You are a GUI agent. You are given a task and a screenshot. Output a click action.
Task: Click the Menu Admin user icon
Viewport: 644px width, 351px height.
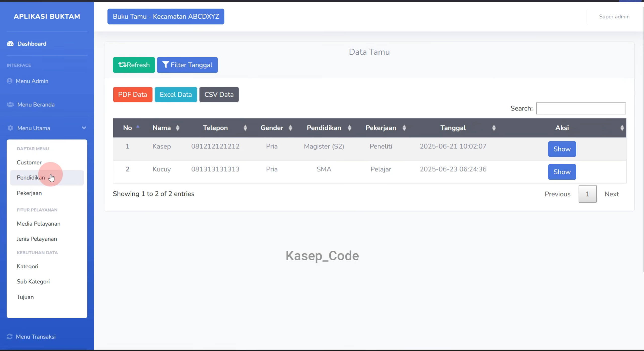[10, 81]
